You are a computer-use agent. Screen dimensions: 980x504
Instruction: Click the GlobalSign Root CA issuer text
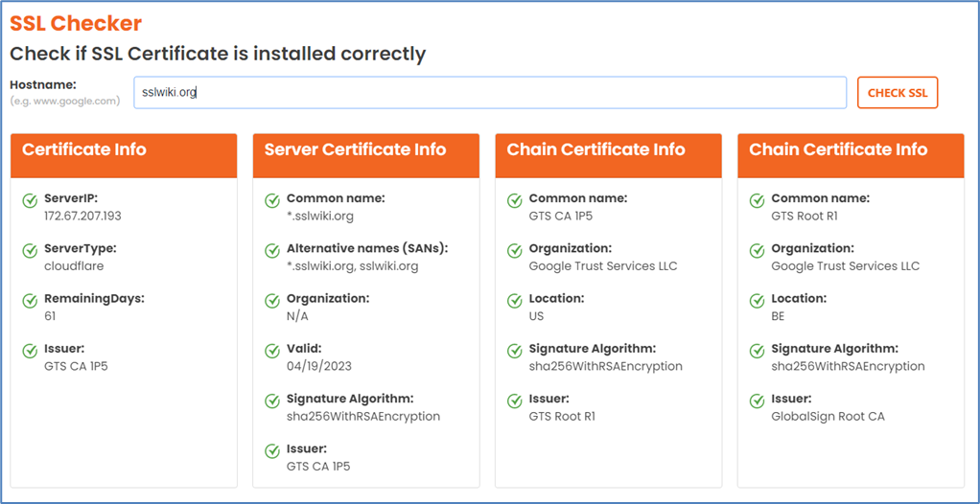click(x=828, y=416)
